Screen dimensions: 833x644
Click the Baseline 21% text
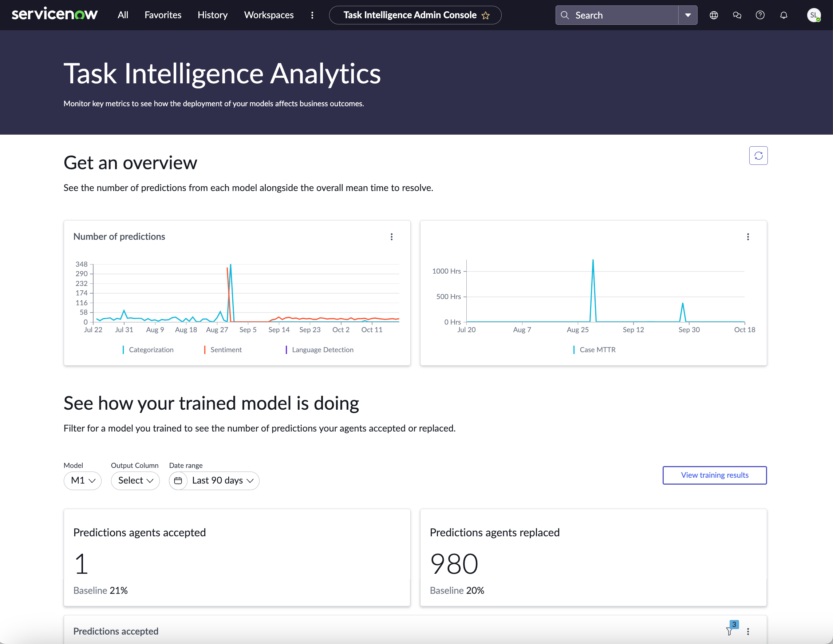click(101, 590)
